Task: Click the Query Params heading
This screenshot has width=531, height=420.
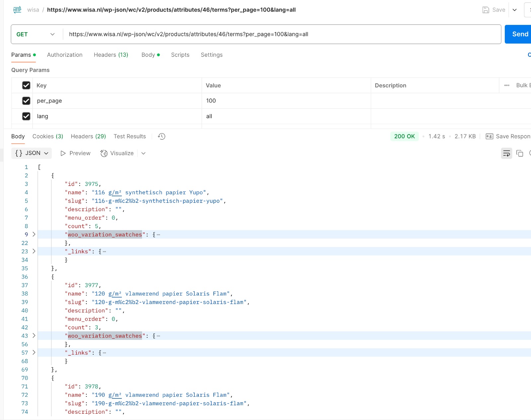Action: coord(30,70)
